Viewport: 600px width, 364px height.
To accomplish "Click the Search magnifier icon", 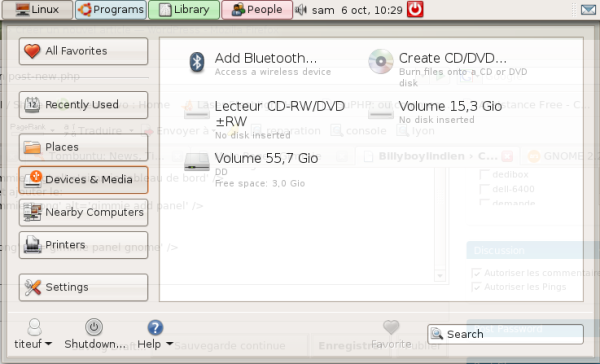I will point(437,334).
